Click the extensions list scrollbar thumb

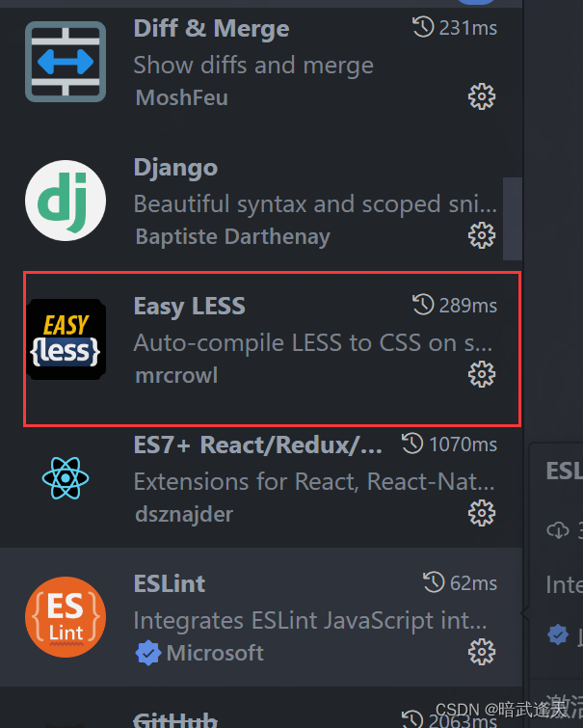pyautogui.click(x=513, y=219)
